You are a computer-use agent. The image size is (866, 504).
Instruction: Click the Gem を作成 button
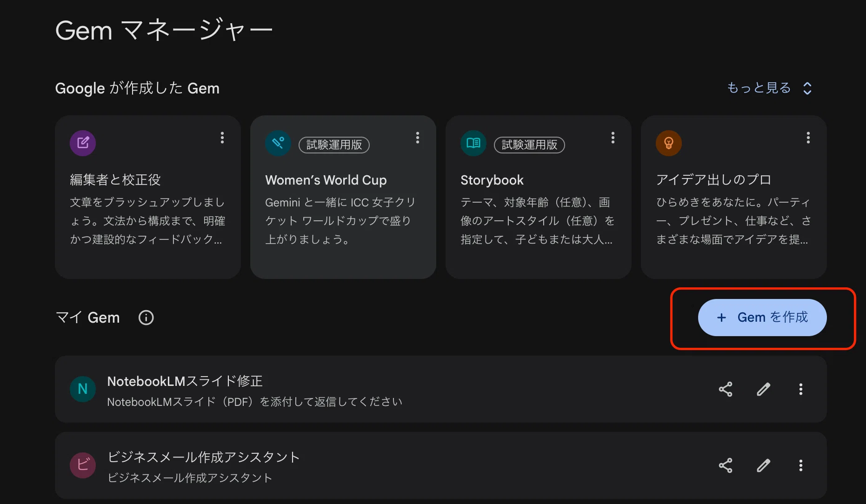coord(762,318)
